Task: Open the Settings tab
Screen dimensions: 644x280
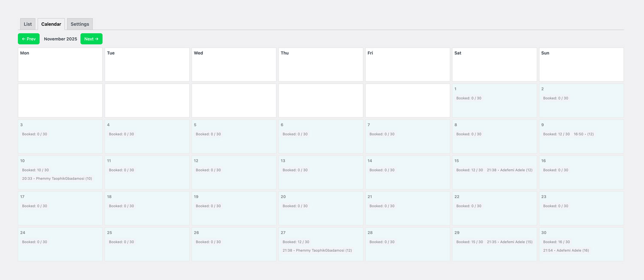Action: (x=80, y=24)
